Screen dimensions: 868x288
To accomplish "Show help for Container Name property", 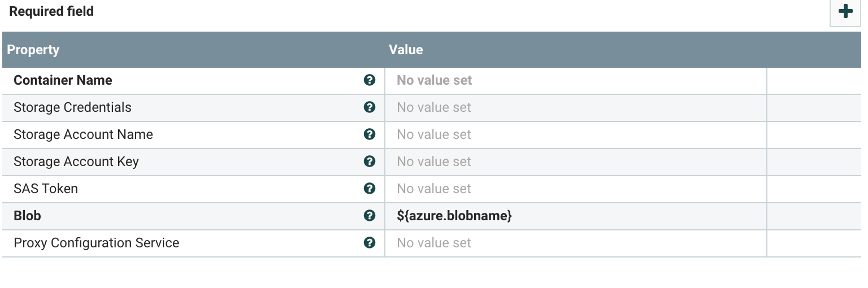I will coord(370,80).
